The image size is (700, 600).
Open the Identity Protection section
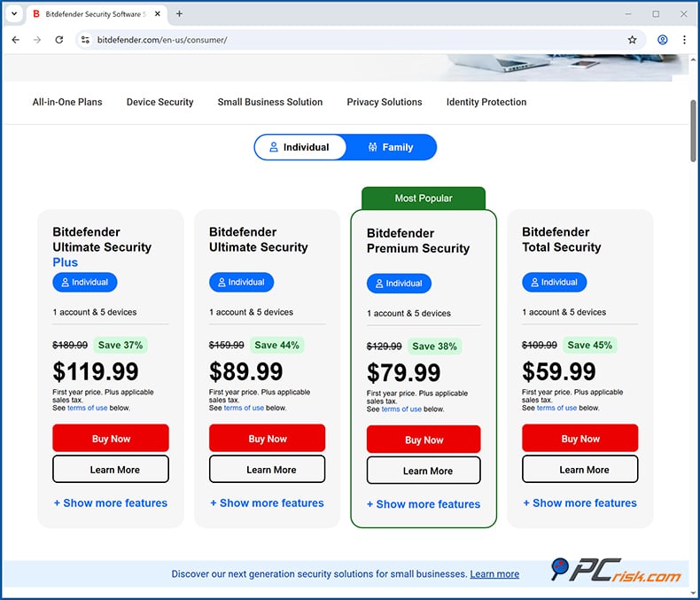coord(486,102)
